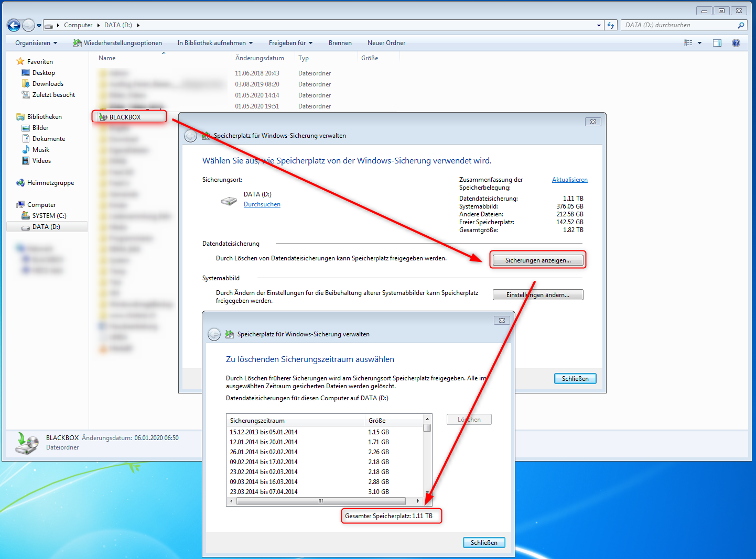Click back arrow in the larger backup dialog
This screenshot has width=756, height=559.
191,136
